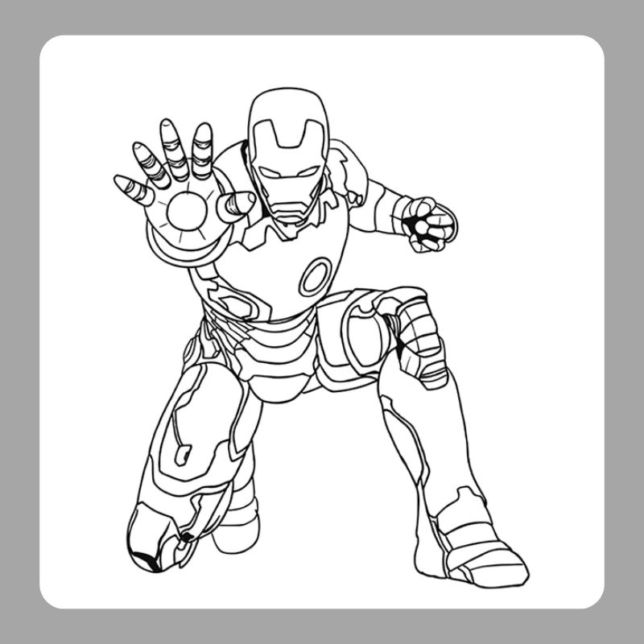Screen dimensions: 644x644
Task: Click the Iron Man coloring page drawing
Action: [321, 337]
